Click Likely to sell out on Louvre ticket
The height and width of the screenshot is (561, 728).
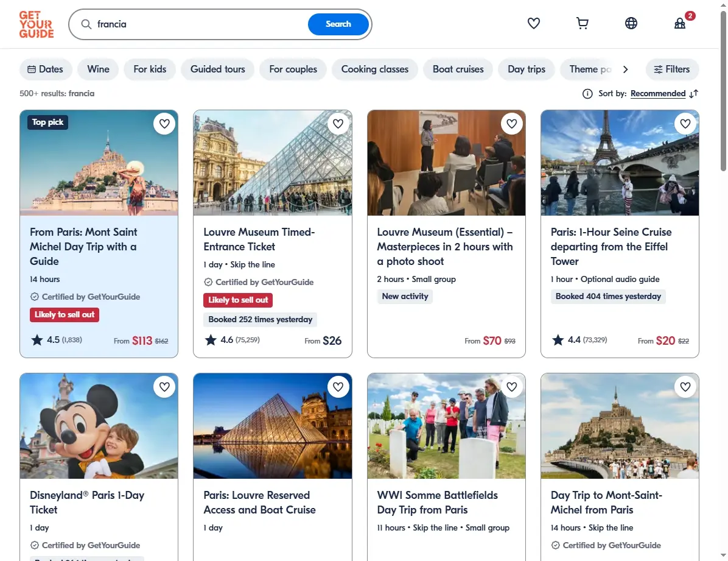(x=238, y=300)
